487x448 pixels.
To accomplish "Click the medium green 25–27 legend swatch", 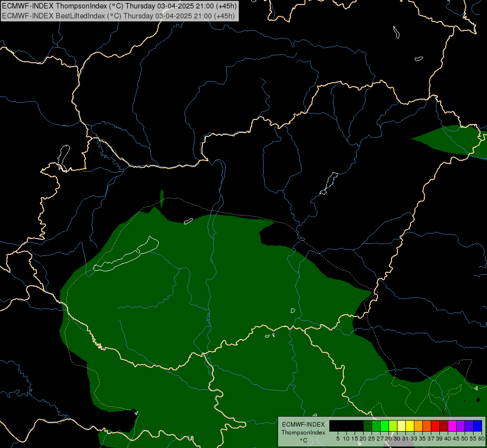I will coord(376,426).
